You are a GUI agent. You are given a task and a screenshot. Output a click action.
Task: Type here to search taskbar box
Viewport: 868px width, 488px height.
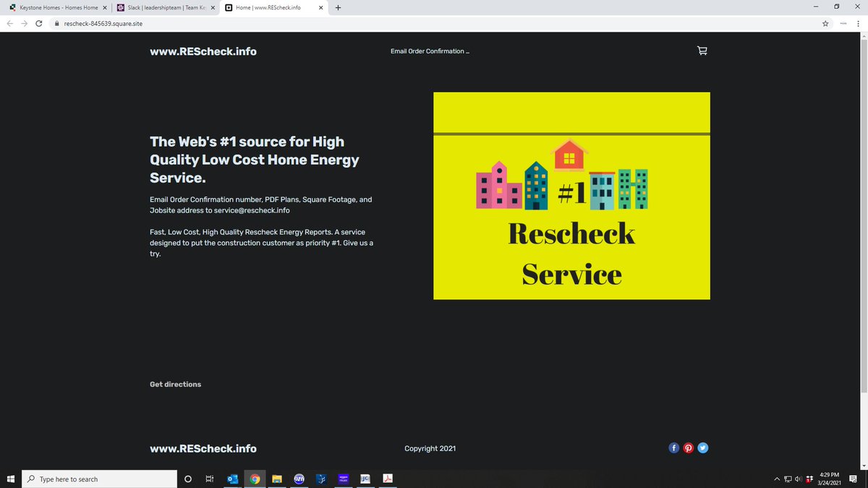[100, 479]
